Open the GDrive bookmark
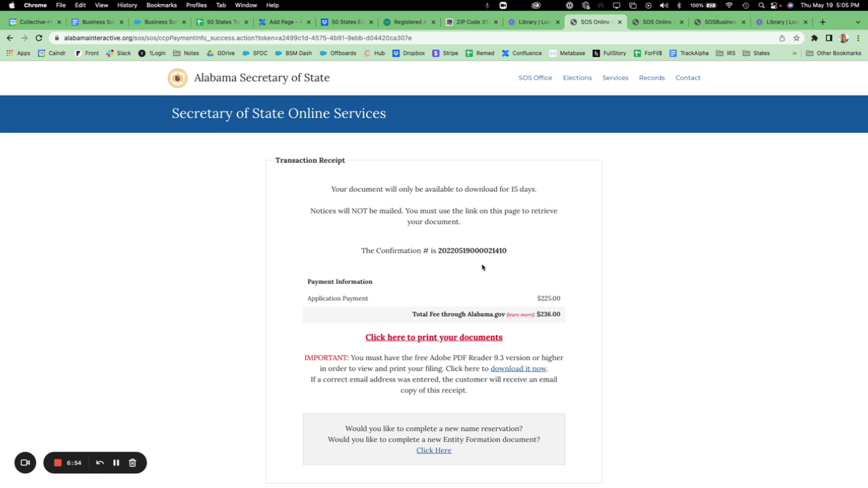Viewport: 868px width, 488px height. 220,53
